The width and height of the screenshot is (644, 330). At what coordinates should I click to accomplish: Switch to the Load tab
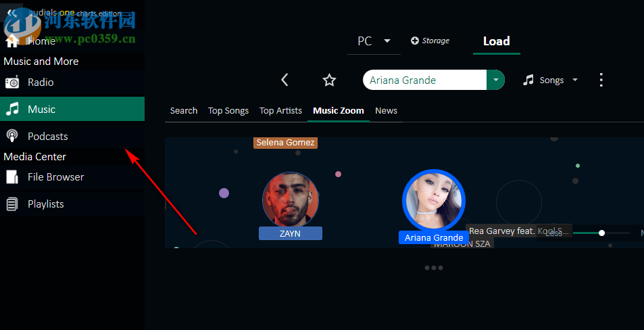[x=497, y=41]
